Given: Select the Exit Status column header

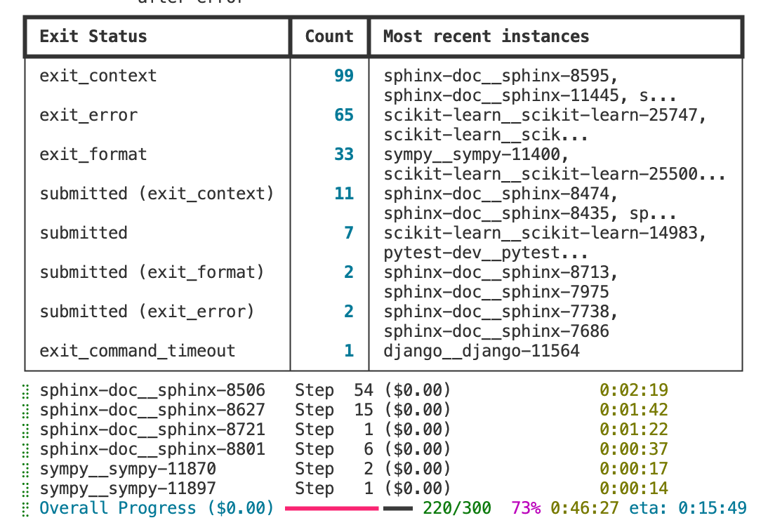Looking at the screenshot, I should coord(93,36).
